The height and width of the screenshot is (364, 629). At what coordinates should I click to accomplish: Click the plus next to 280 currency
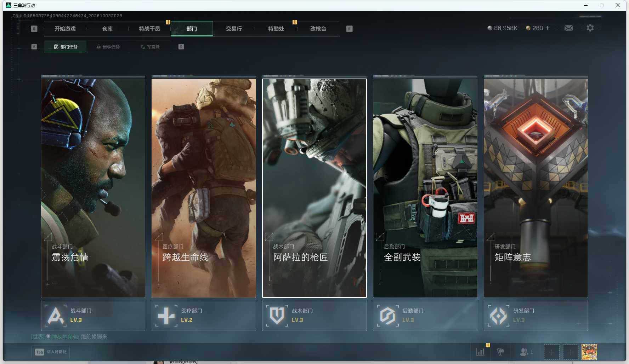(548, 28)
